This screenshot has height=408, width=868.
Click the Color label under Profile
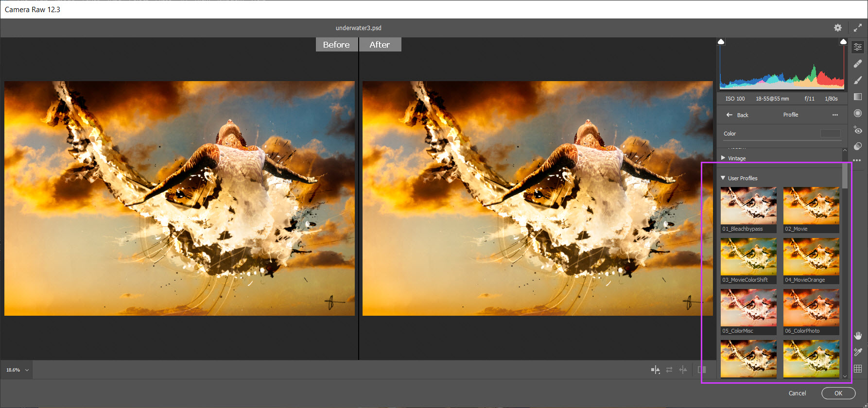pyautogui.click(x=729, y=134)
